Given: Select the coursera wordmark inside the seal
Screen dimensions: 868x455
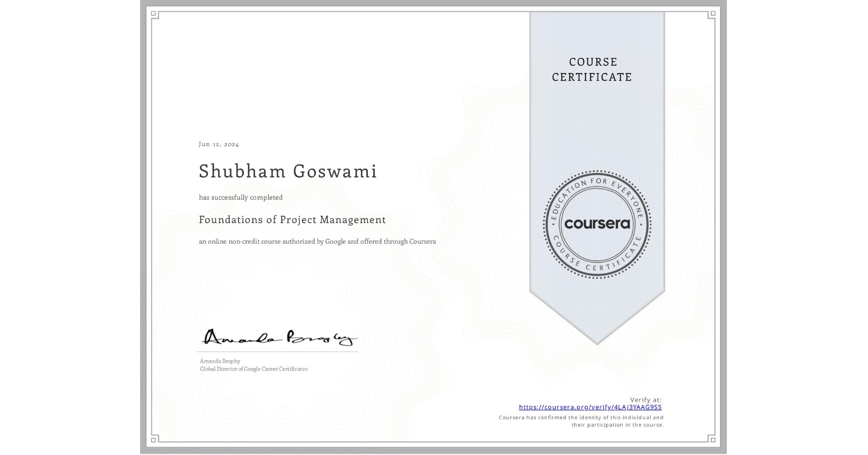Looking at the screenshot, I should (597, 225).
